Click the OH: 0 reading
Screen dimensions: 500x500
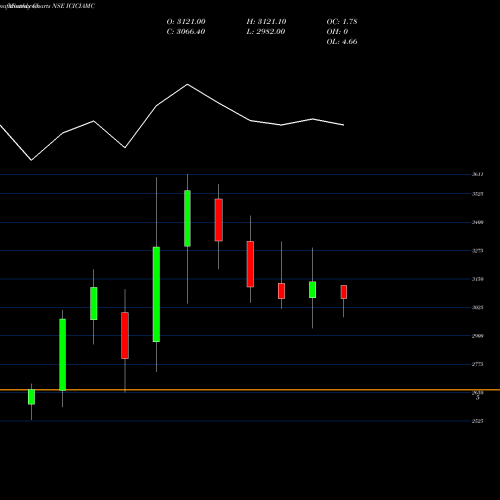(x=337, y=32)
